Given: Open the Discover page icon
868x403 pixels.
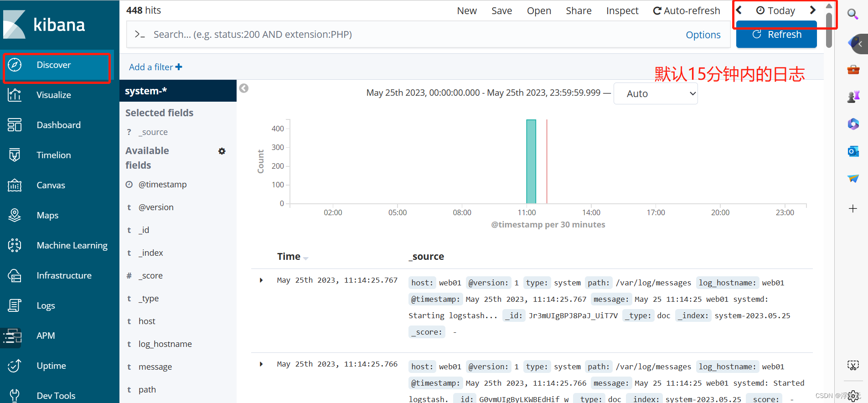Looking at the screenshot, I should tap(15, 65).
